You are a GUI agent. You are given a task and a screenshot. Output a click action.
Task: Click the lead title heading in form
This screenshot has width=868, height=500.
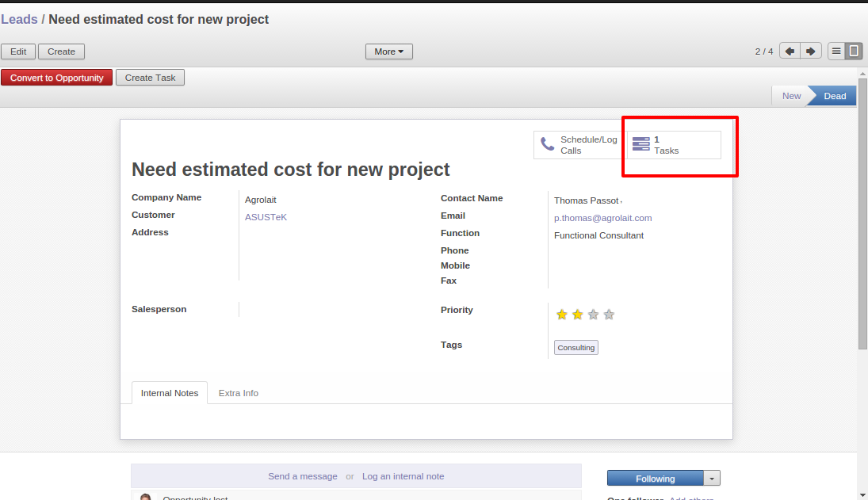(x=291, y=170)
